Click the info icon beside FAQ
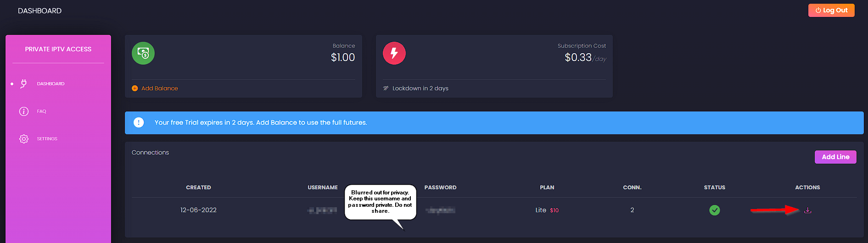 24,111
